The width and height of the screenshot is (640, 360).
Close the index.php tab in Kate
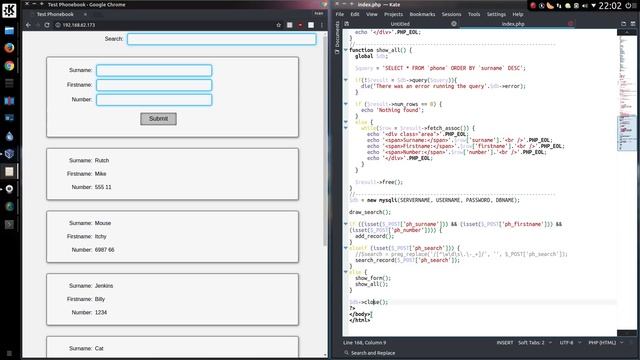pos(570,24)
